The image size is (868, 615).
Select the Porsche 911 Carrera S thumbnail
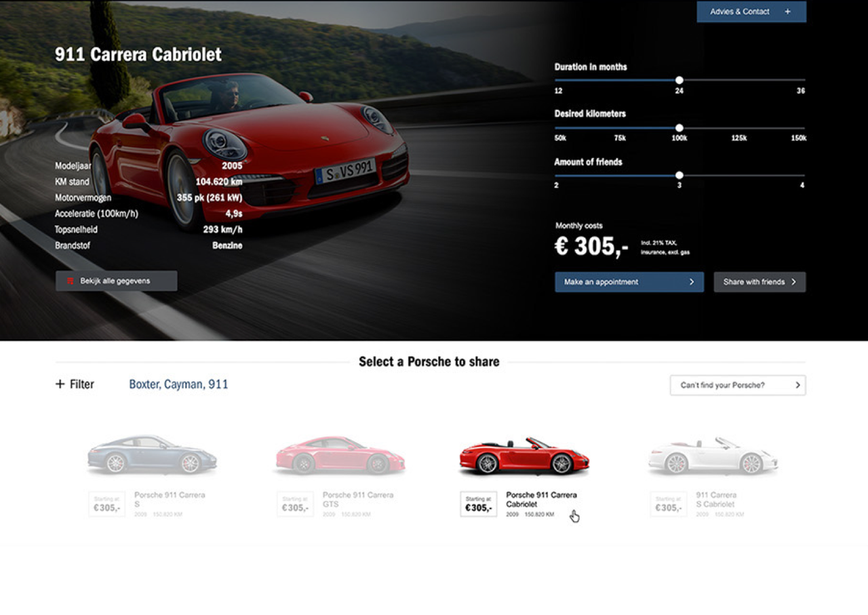(x=152, y=454)
